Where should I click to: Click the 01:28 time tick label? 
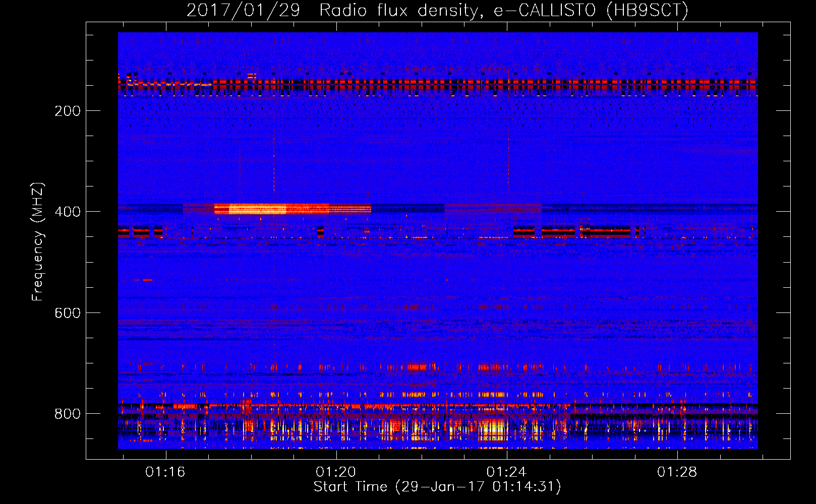coord(677,472)
